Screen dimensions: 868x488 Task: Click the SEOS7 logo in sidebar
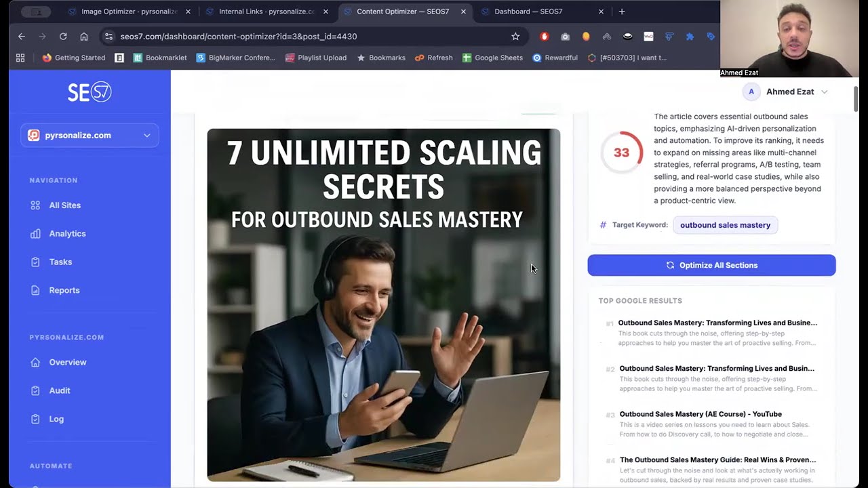(x=90, y=92)
